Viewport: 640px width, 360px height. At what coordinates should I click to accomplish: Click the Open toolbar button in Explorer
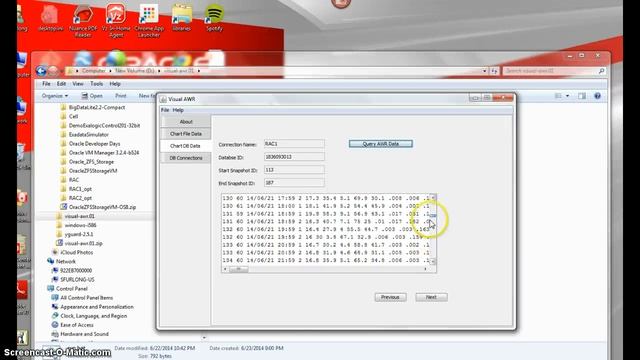92,96
